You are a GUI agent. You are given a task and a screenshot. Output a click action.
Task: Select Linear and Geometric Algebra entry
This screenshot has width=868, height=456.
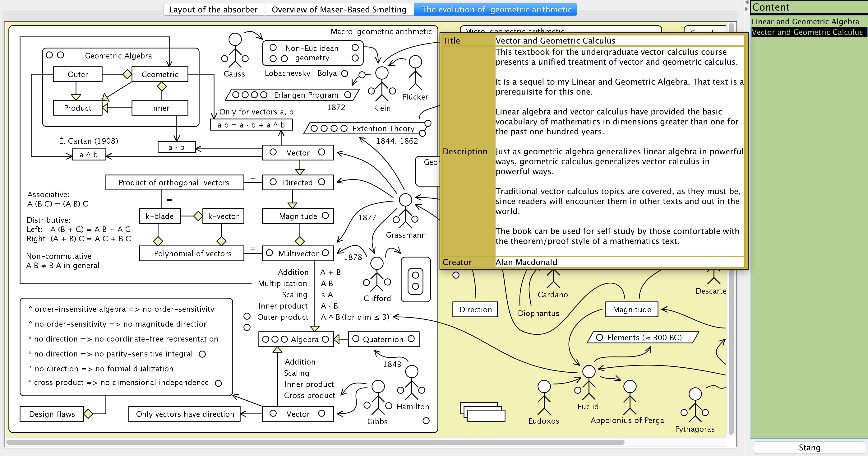(805, 21)
